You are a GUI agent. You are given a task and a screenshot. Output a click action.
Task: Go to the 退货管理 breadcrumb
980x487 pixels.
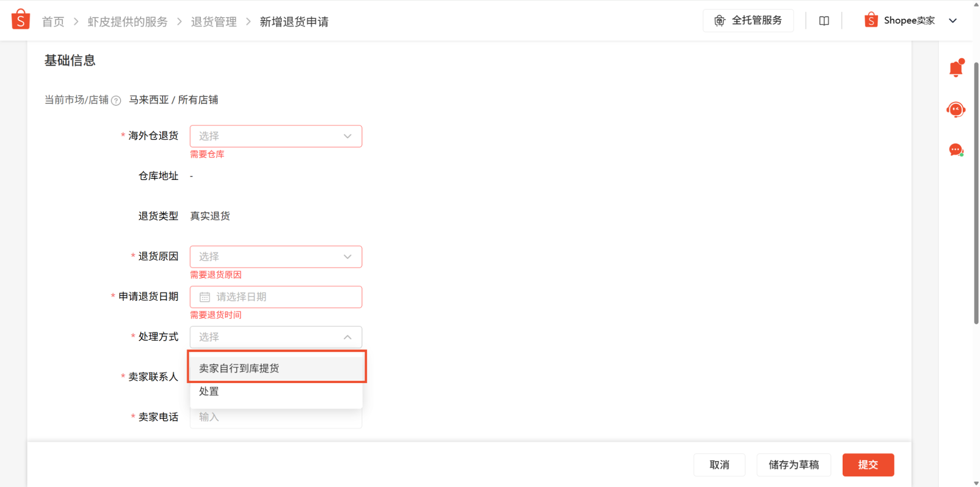point(214,22)
